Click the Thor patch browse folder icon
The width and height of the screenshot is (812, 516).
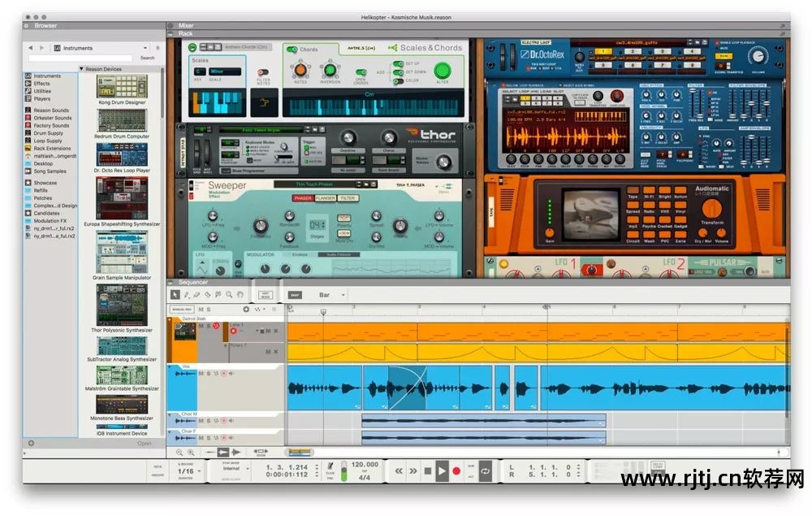(x=314, y=129)
